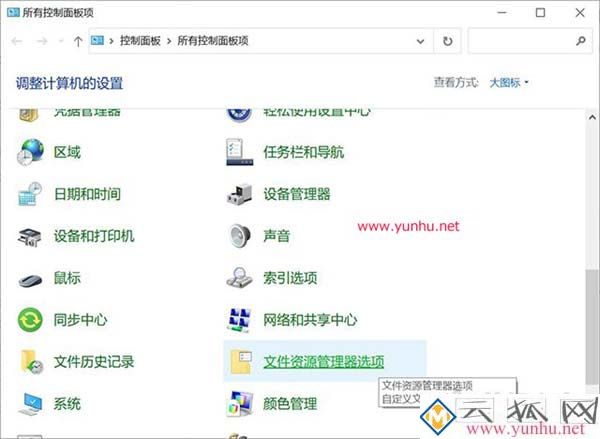
Task: Click the scrollbar up arrow
Action: [592, 118]
